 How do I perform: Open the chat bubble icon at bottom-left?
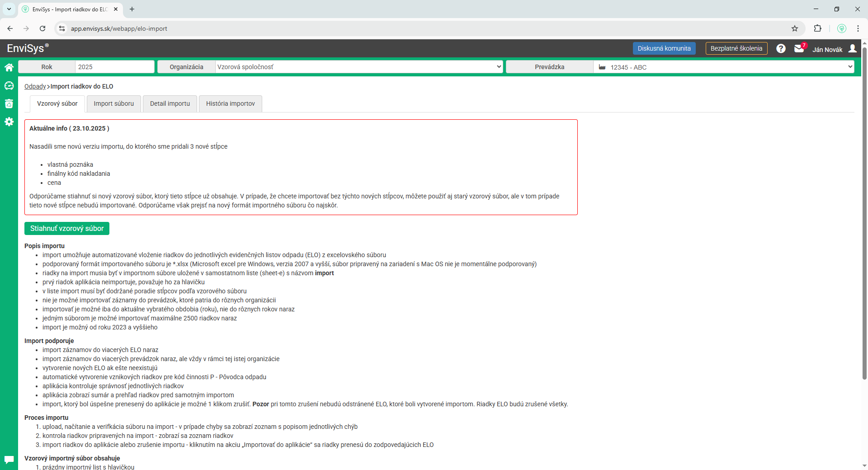(x=9, y=460)
